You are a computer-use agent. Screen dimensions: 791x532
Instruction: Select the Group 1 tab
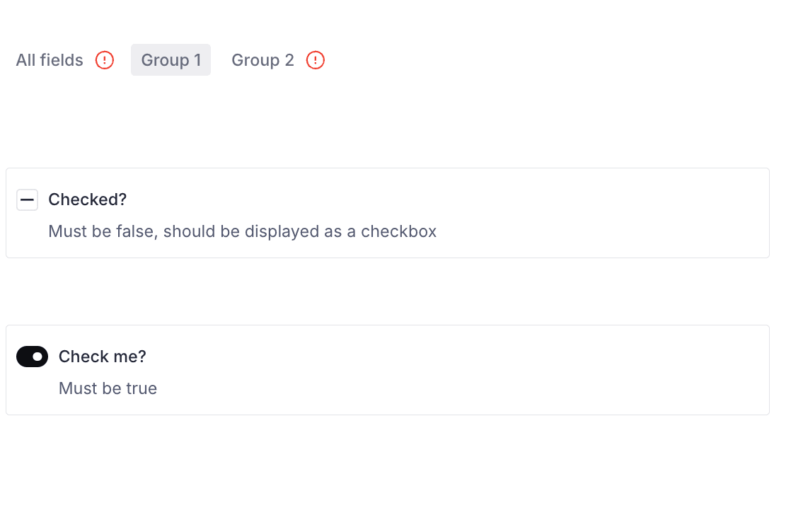(x=171, y=60)
